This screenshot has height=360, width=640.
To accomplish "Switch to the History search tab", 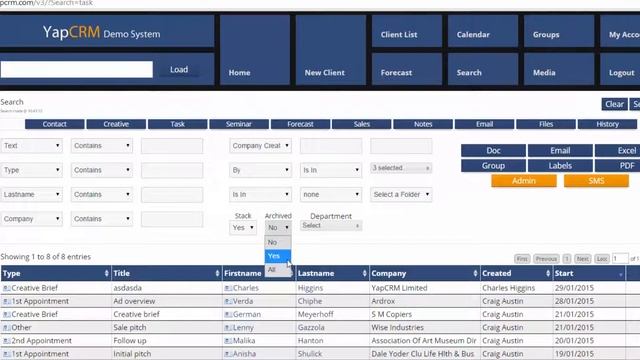I will (607, 124).
